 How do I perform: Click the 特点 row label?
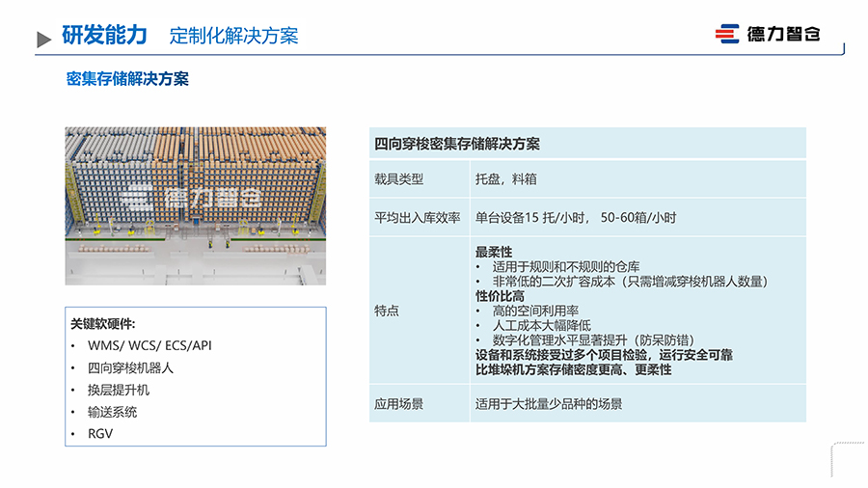pyautogui.click(x=387, y=312)
